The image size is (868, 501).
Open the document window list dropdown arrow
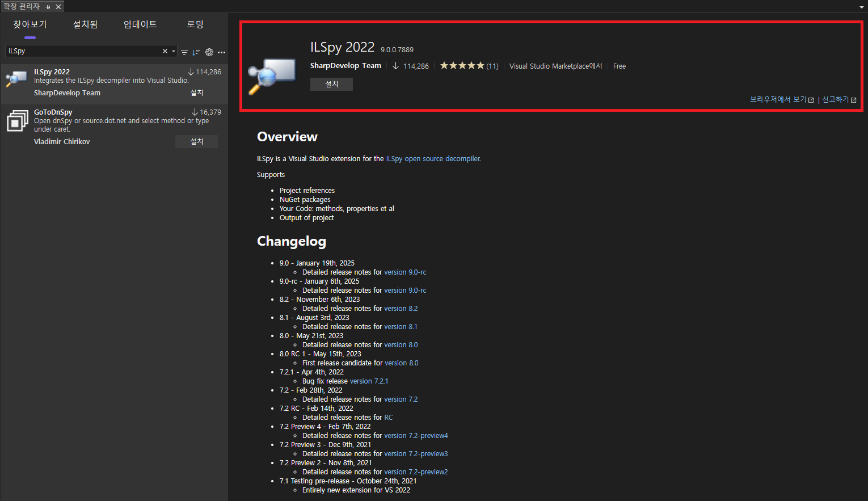click(862, 7)
